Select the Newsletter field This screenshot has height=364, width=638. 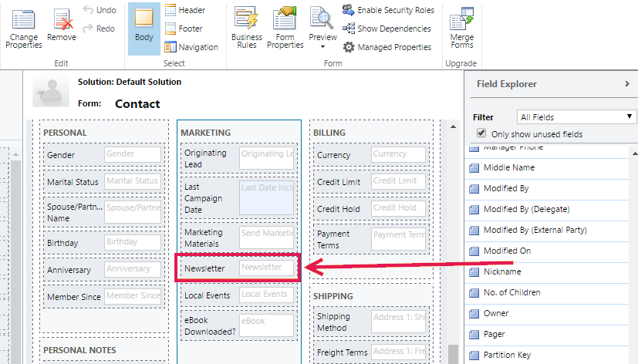(x=239, y=268)
